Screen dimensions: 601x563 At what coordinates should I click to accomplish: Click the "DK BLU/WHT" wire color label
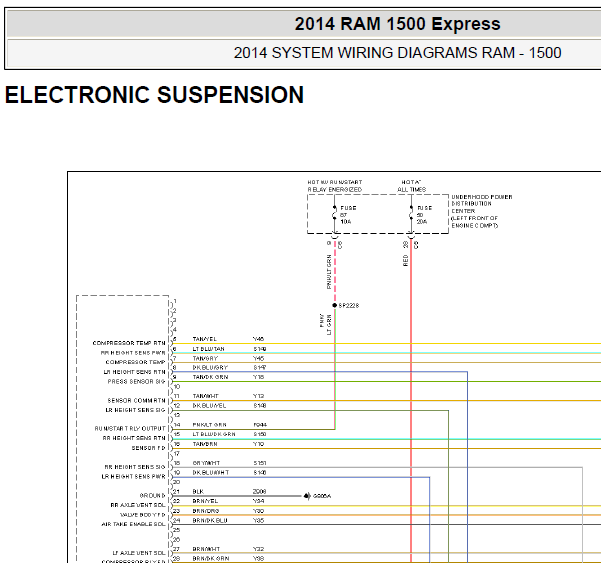(x=211, y=473)
